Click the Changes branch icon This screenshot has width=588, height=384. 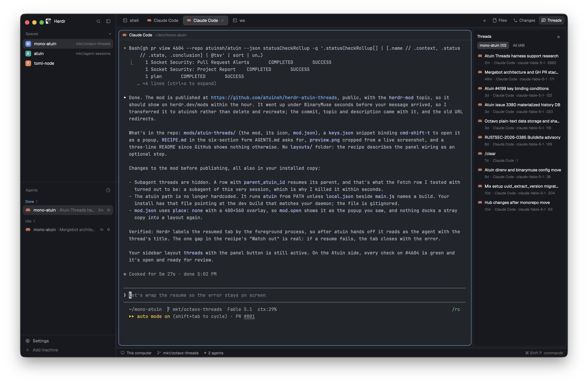pyautogui.click(x=515, y=20)
